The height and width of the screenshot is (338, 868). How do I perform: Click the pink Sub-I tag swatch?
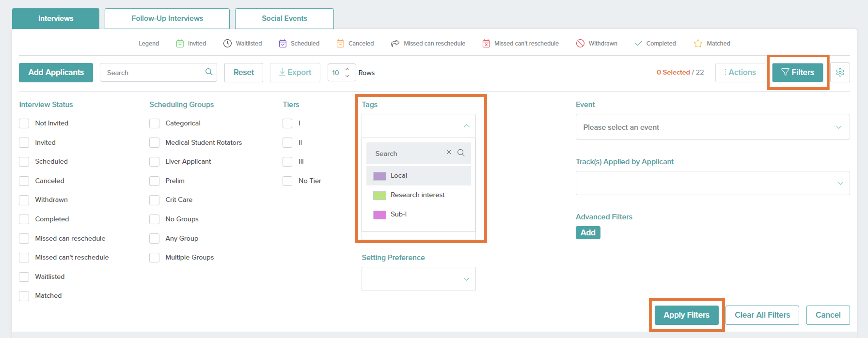[x=379, y=215]
